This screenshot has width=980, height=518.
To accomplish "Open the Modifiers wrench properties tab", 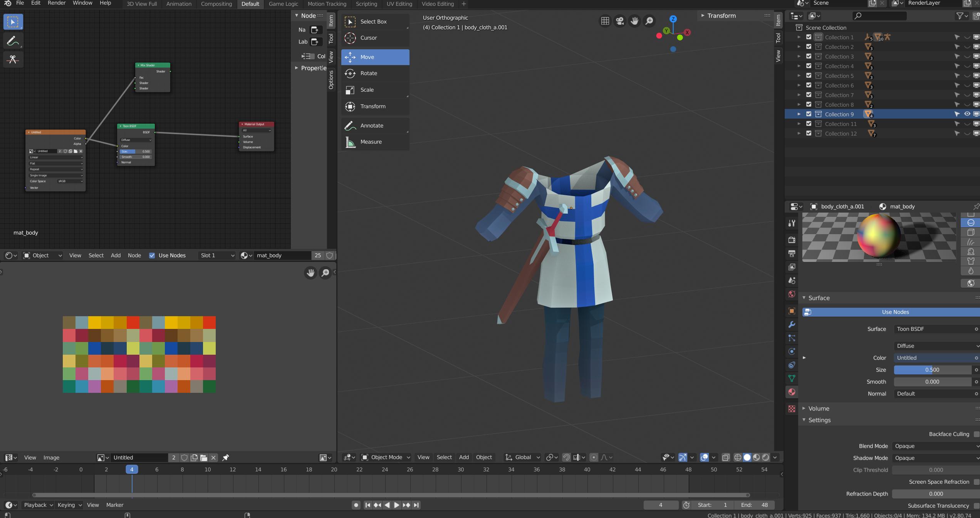I will [x=792, y=325].
